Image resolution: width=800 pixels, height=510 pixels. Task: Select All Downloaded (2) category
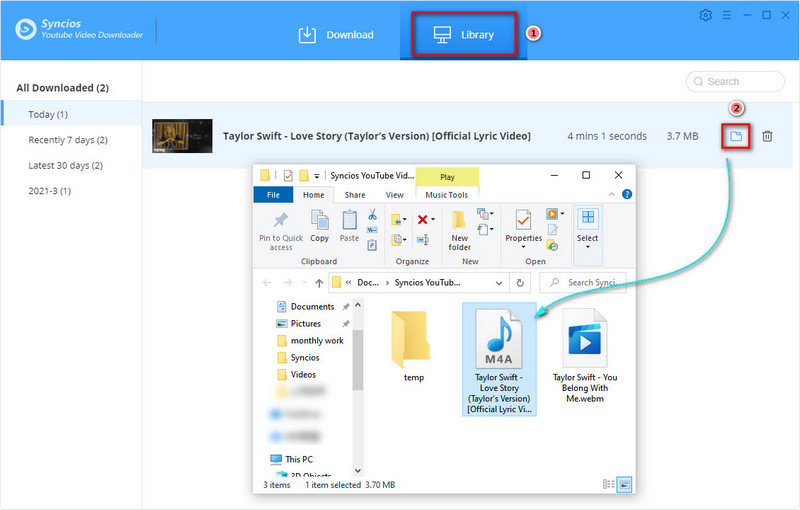[x=62, y=88]
